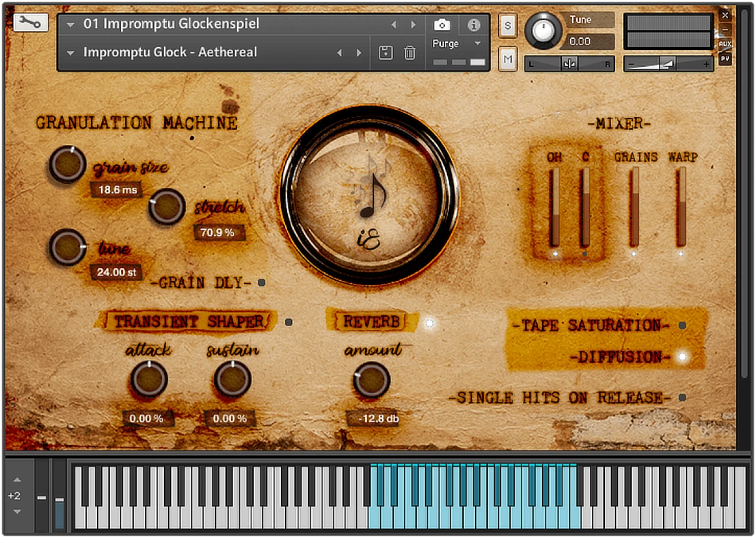Image resolution: width=756 pixels, height=538 pixels.
Task: Expand the 01 Impromptu Glockenspiel instrument dropdown
Action: point(70,24)
